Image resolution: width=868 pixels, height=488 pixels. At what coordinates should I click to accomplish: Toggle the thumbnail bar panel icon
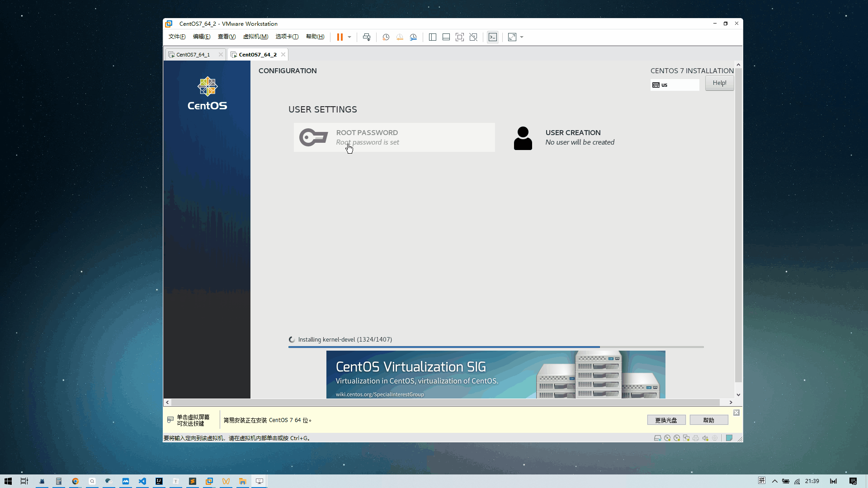(x=446, y=37)
